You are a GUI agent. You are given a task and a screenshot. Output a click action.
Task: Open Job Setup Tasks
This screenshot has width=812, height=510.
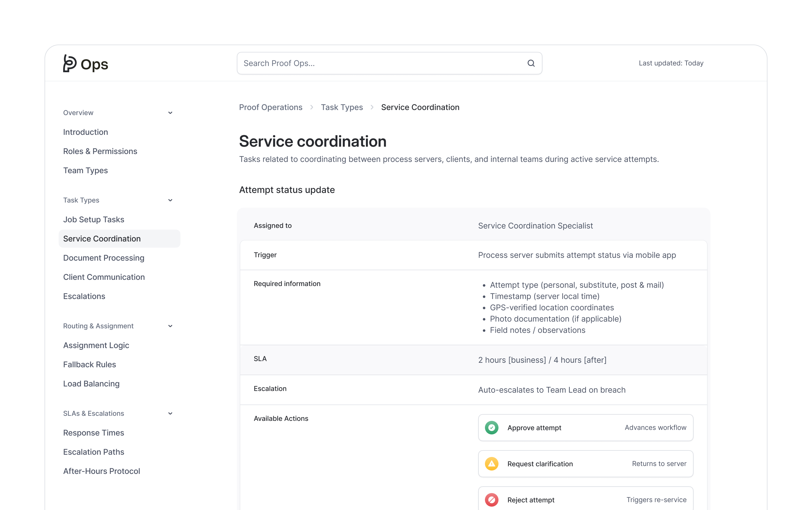(94, 219)
